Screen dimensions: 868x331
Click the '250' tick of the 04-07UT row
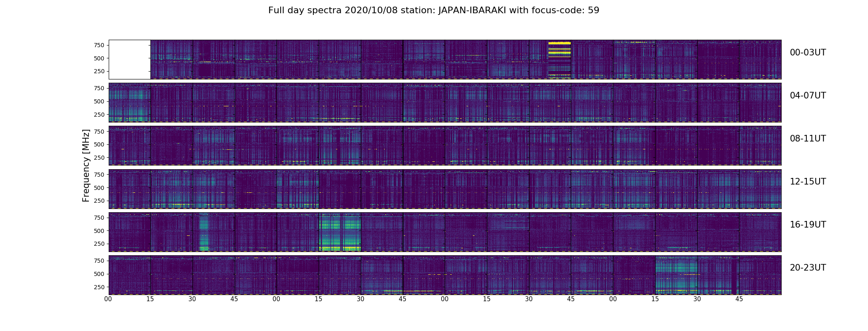[99, 115]
